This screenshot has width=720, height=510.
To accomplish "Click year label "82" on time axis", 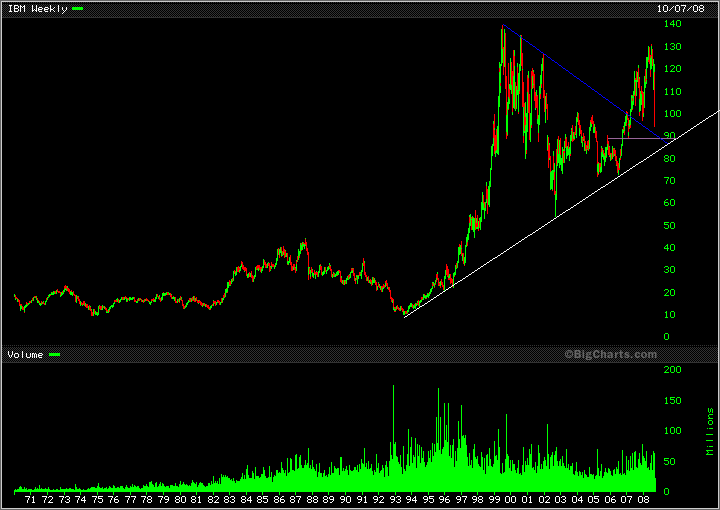I will point(213,499).
